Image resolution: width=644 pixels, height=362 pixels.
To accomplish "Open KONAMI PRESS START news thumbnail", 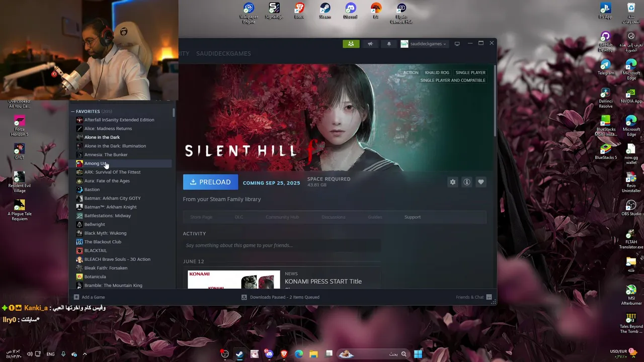I will tap(234, 280).
